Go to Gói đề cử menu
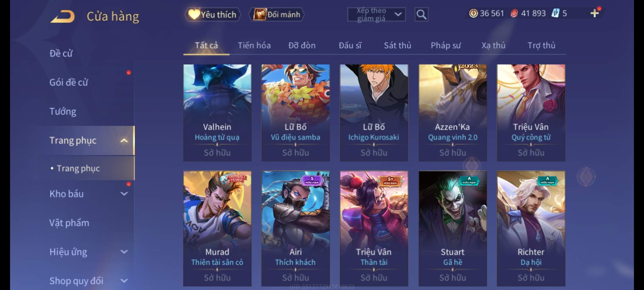The width and height of the screenshot is (644, 290). 69,82
